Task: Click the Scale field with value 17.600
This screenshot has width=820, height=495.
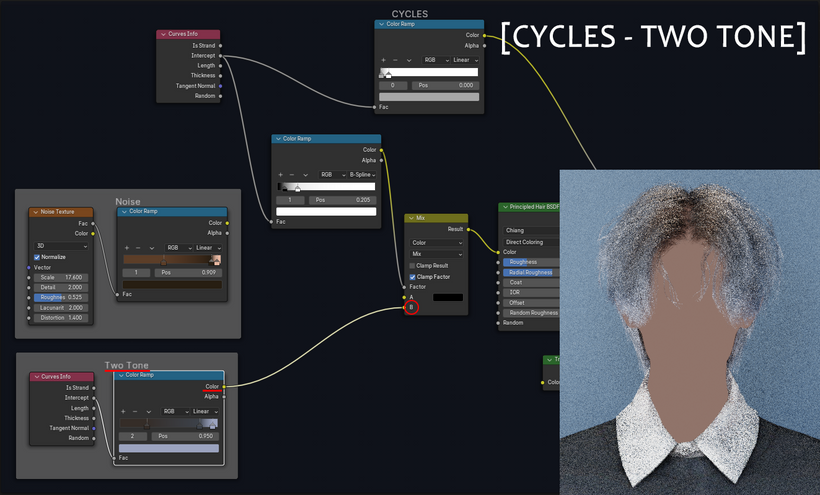Action: coord(61,278)
